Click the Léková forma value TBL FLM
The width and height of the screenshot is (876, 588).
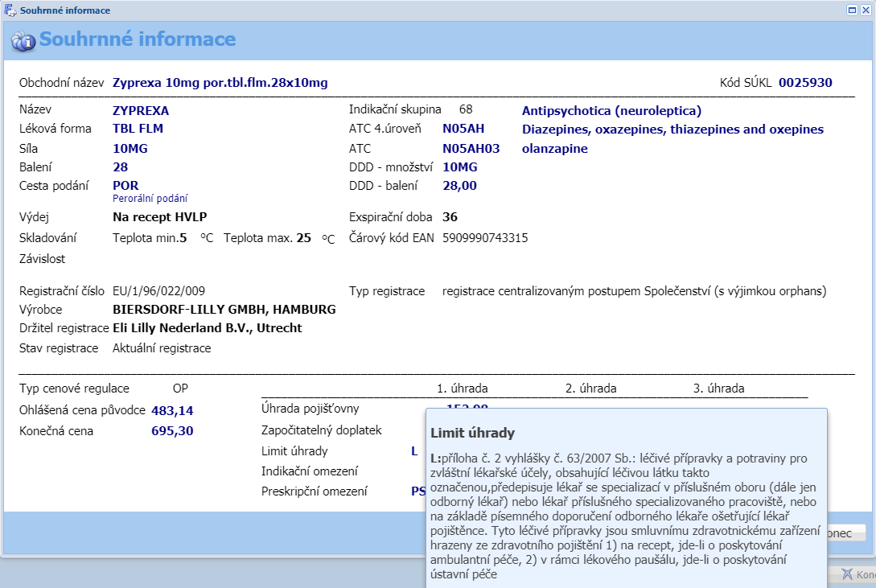pyautogui.click(x=138, y=129)
